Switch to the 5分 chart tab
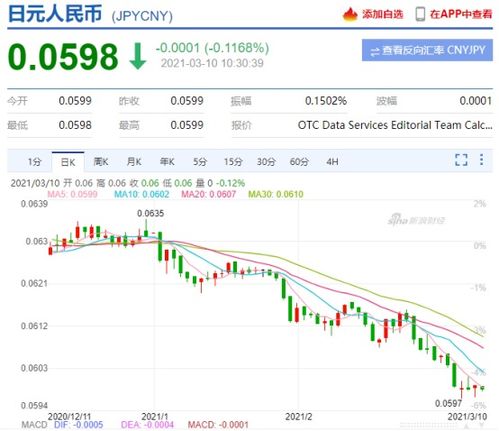 coord(200,162)
